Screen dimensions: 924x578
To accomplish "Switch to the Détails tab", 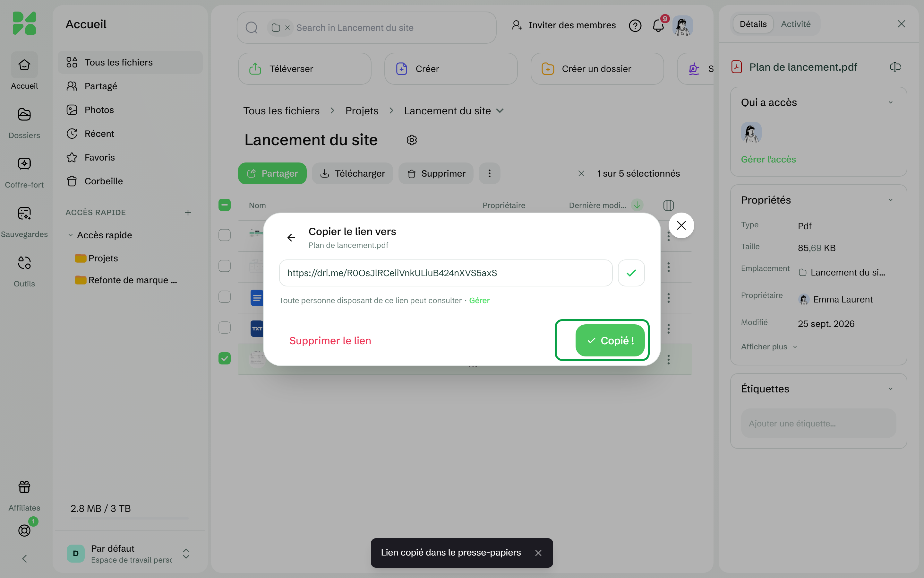I will (x=753, y=24).
